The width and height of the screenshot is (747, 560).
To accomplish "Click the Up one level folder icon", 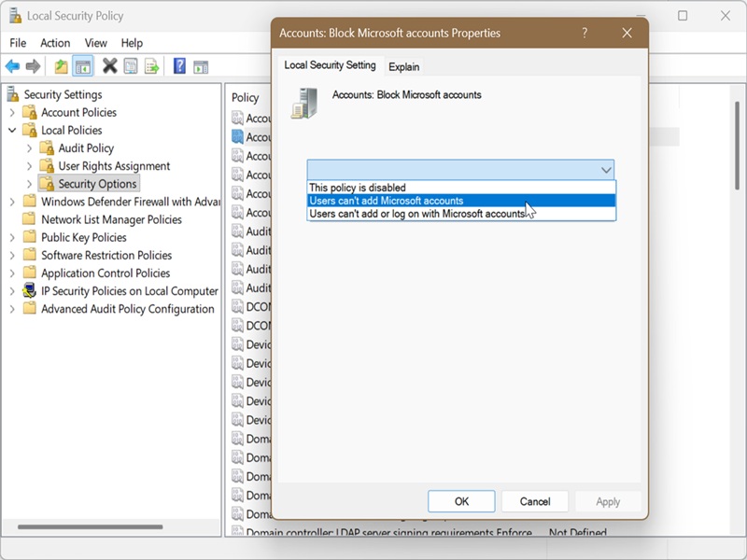I will pyautogui.click(x=61, y=66).
